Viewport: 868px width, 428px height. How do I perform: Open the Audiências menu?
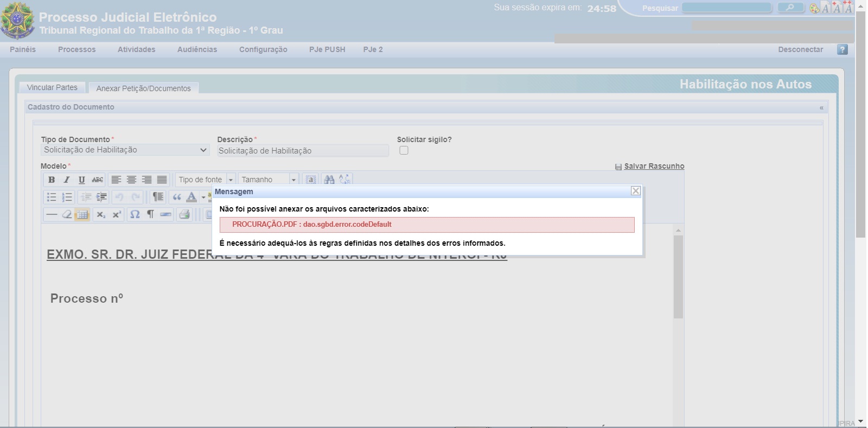pos(197,49)
